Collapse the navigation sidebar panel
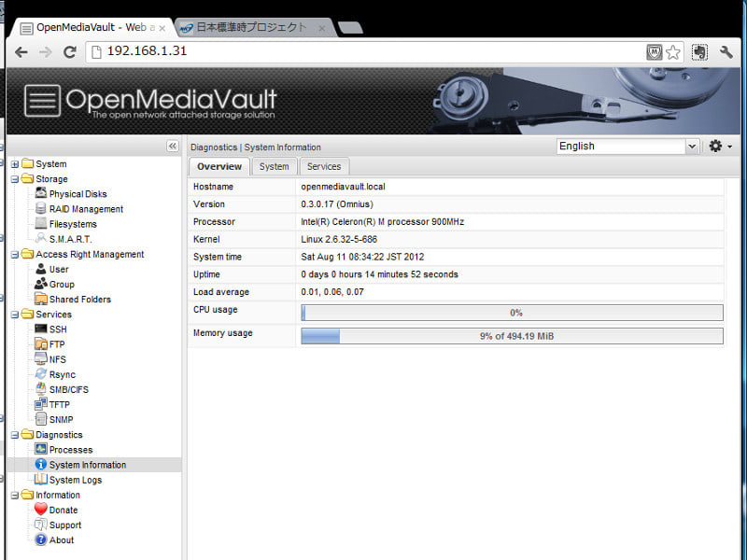 pyautogui.click(x=173, y=146)
